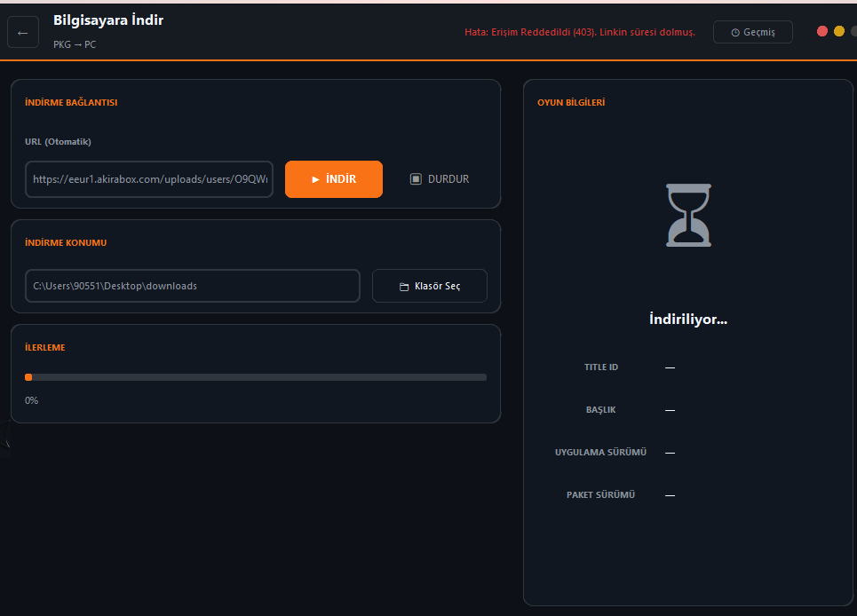Click the İndiriliyor... status text

point(688,319)
